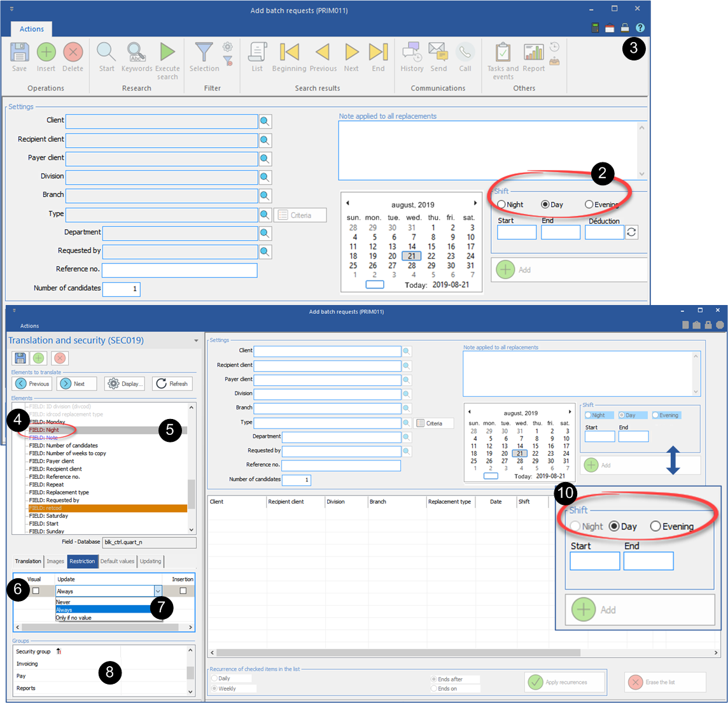The height and width of the screenshot is (703, 728).
Task: Click the red delete icon in SEC019 panel
Action: (x=59, y=358)
